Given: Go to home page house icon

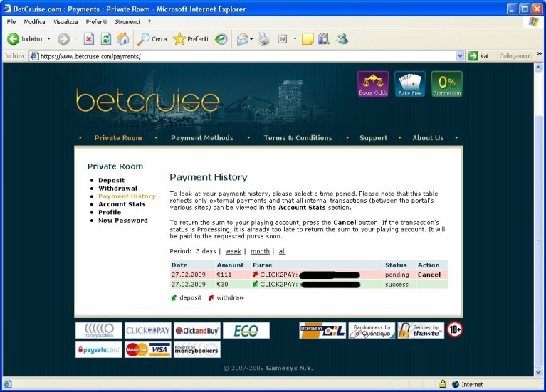Looking at the screenshot, I should [122, 39].
